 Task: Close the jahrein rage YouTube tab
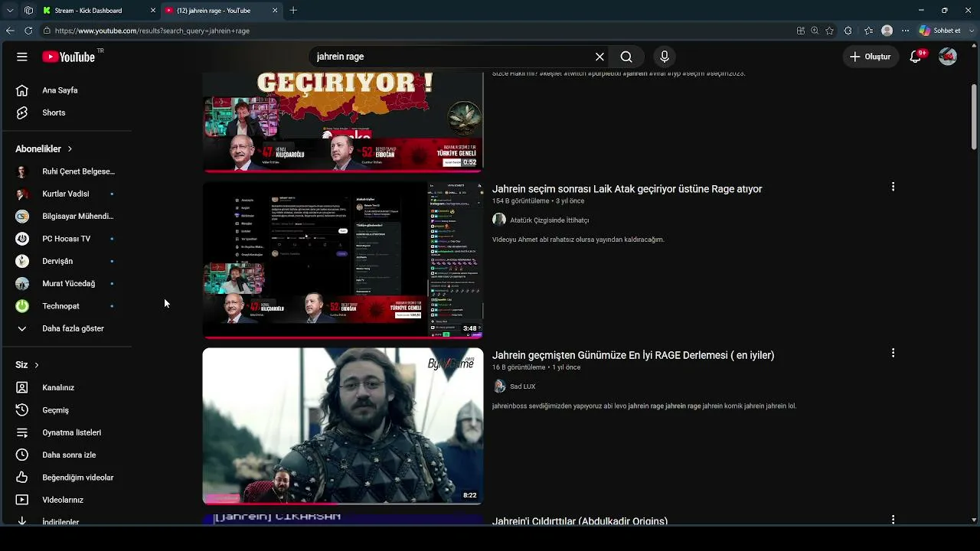pyautogui.click(x=275, y=11)
